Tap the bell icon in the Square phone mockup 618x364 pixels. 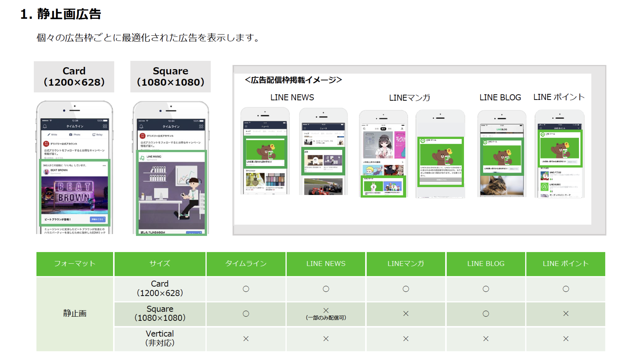pyautogui.click(x=141, y=127)
